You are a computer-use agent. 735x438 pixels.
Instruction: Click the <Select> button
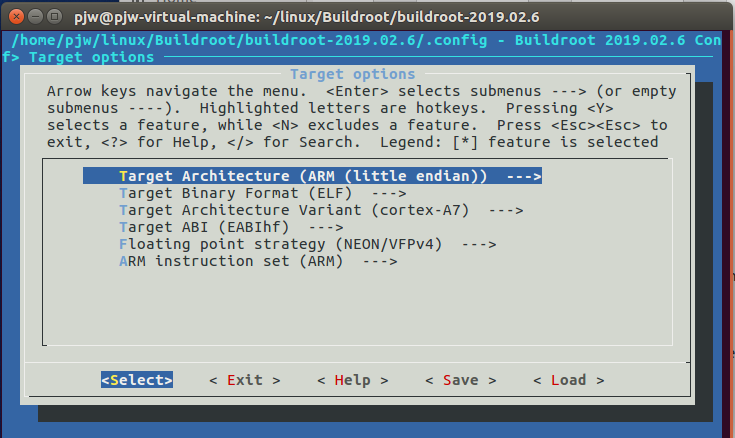[x=137, y=380]
